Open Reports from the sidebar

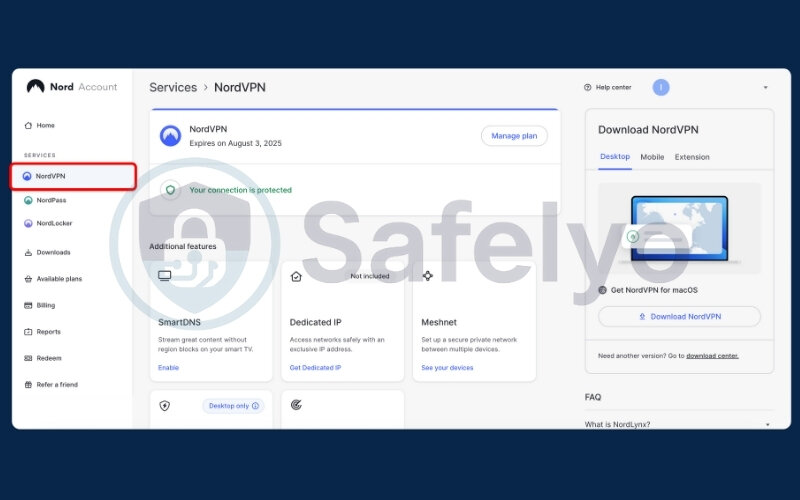(x=48, y=332)
